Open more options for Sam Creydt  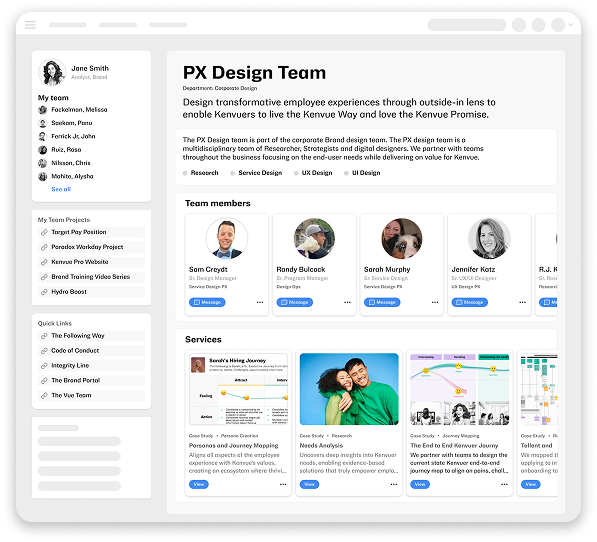click(x=260, y=302)
